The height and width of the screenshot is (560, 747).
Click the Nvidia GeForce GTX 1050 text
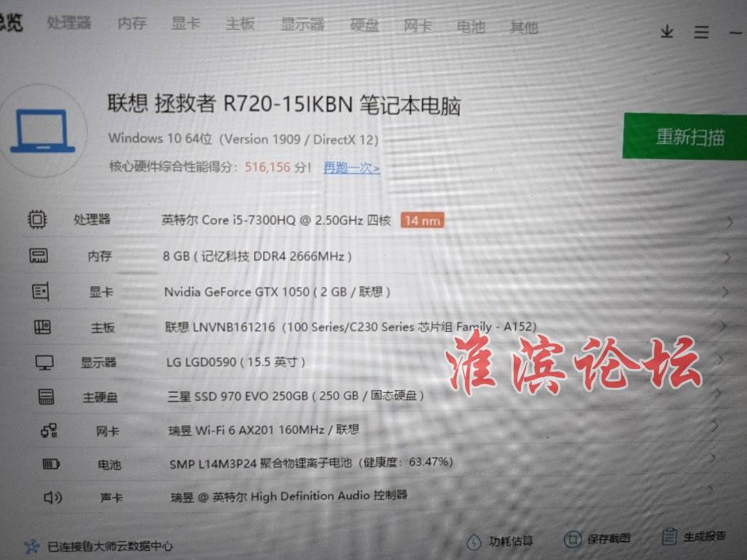click(x=278, y=291)
